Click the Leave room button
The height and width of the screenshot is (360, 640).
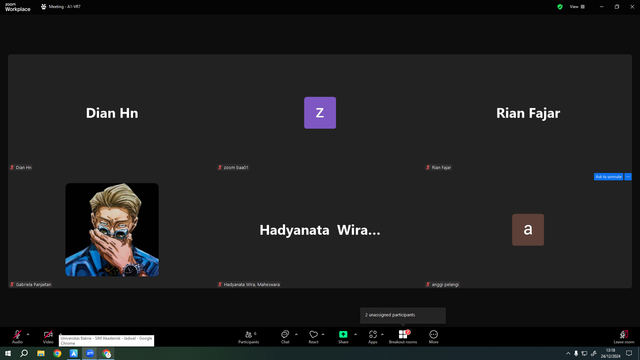(624, 337)
